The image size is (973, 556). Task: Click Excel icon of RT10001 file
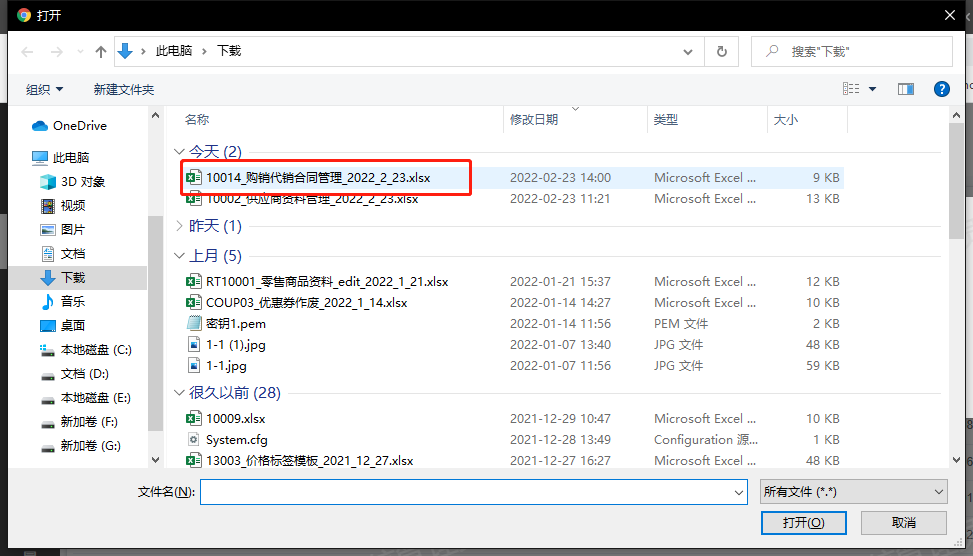click(x=194, y=282)
